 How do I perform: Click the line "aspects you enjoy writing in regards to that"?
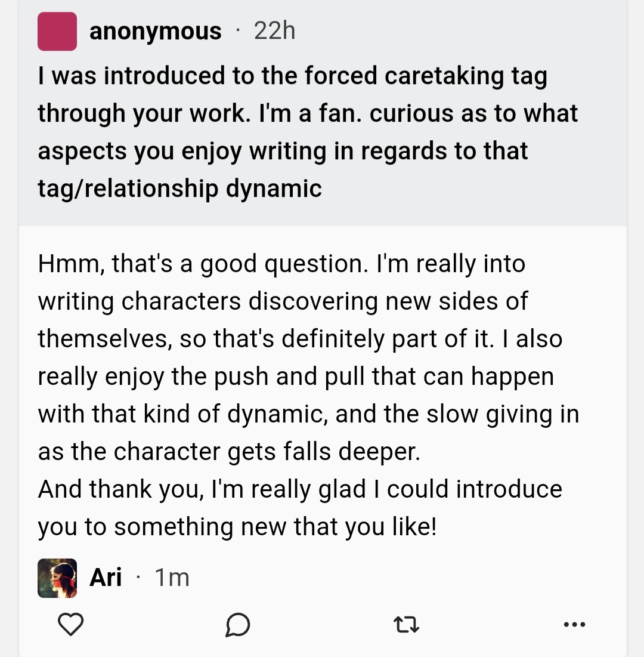point(283,151)
